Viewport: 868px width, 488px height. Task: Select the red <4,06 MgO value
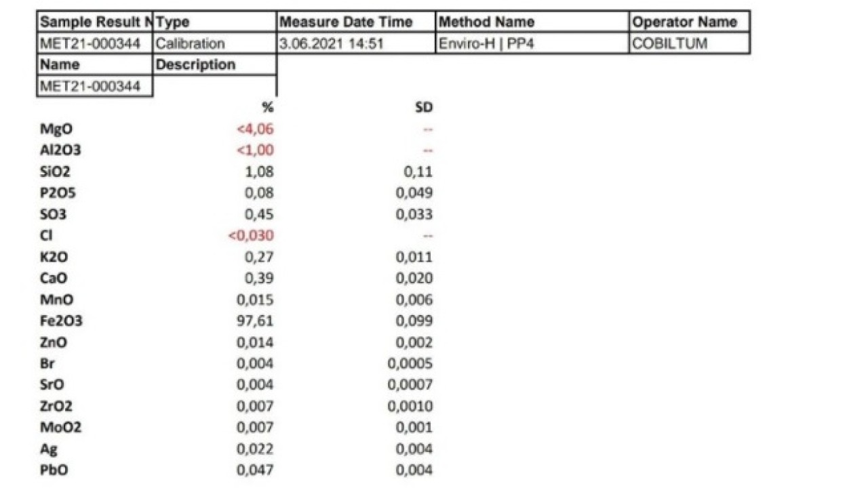(254, 129)
